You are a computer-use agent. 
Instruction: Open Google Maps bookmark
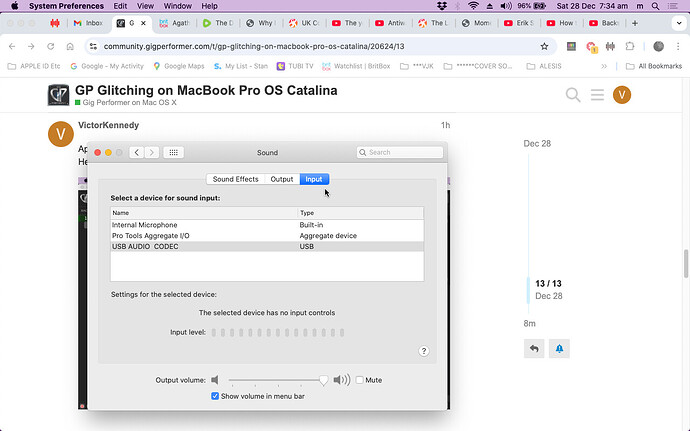179,66
